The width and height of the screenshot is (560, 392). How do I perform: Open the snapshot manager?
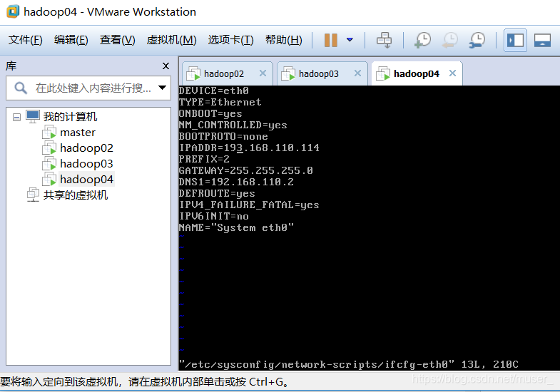477,40
